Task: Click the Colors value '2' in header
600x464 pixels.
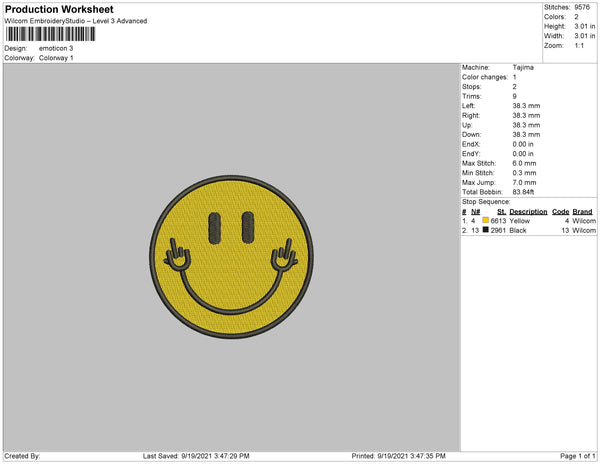Action: click(x=576, y=17)
